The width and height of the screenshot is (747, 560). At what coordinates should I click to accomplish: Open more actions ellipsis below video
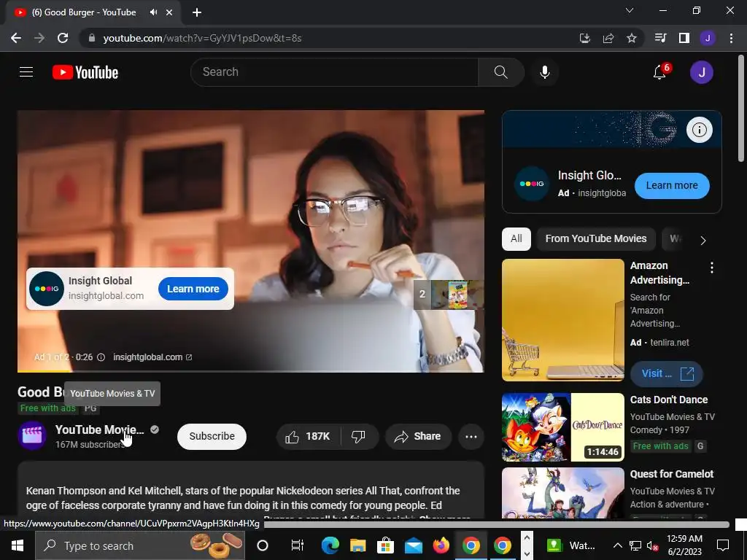[x=471, y=436]
